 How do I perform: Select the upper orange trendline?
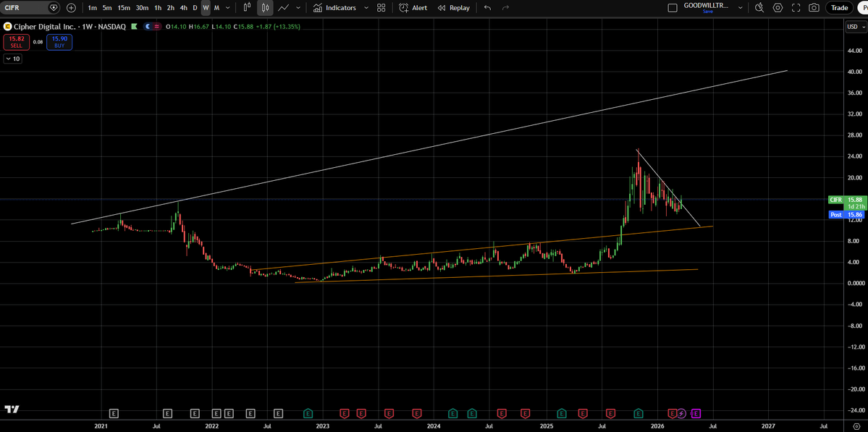click(x=481, y=247)
